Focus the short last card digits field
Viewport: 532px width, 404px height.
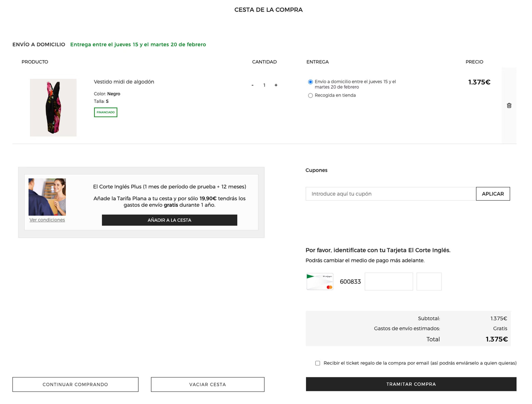[429, 281]
